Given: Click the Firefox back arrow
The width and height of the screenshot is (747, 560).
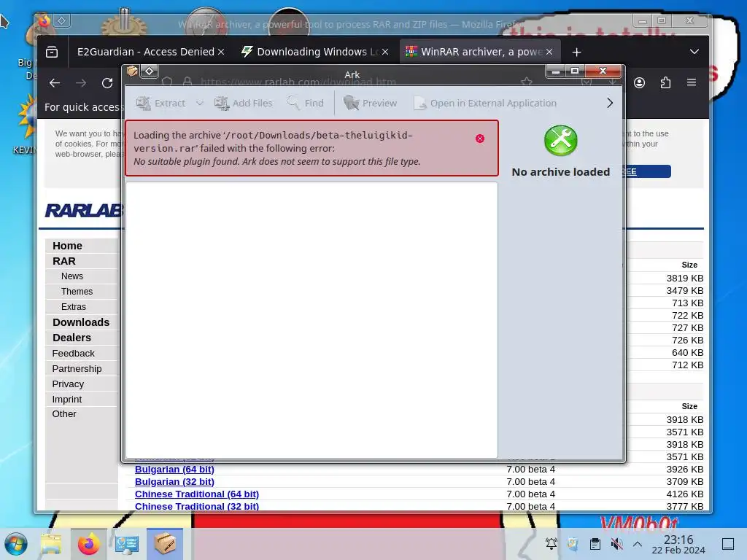Looking at the screenshot, I should [55, 83].
